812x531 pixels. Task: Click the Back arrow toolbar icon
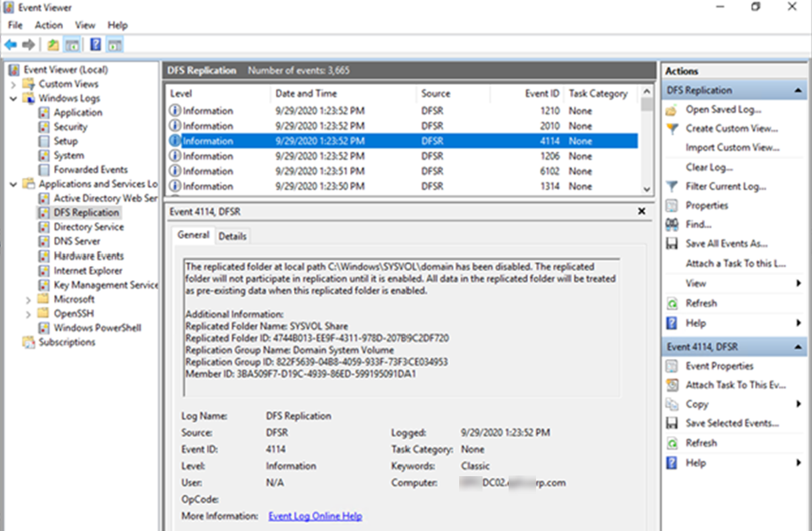tap(10, 45)
